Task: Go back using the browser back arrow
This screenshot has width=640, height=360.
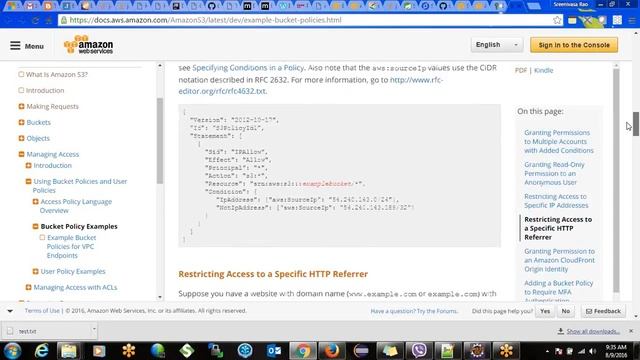Action: point(9,20)
